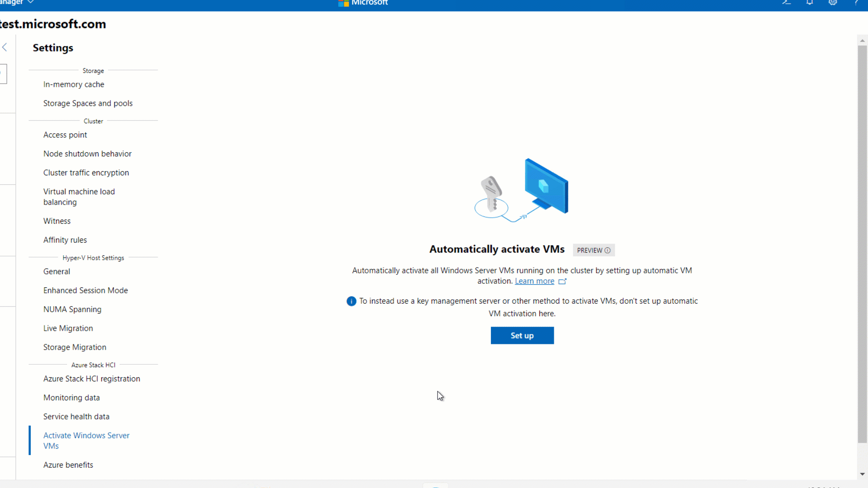Open the settings gear in header

point(833,2)
